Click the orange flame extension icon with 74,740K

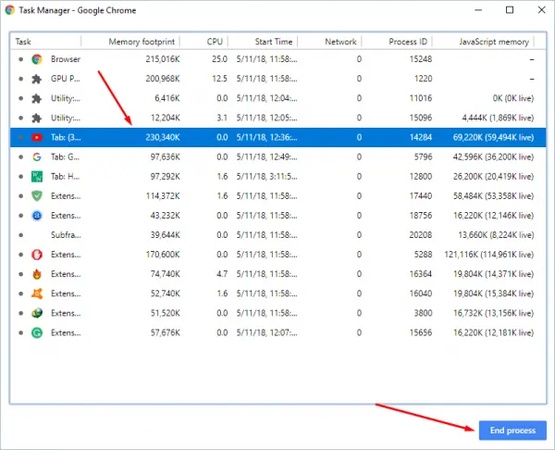click(37, 274)
